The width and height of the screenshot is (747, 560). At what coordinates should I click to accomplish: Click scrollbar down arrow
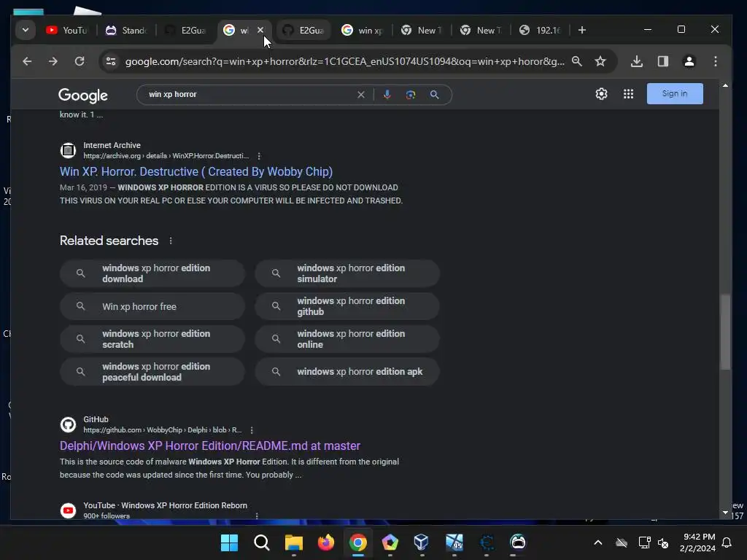725,513
